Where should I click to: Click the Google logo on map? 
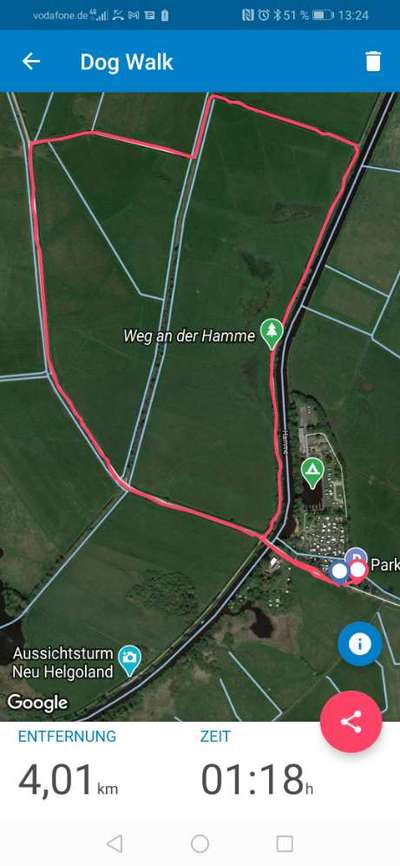[x=38, y=703]
